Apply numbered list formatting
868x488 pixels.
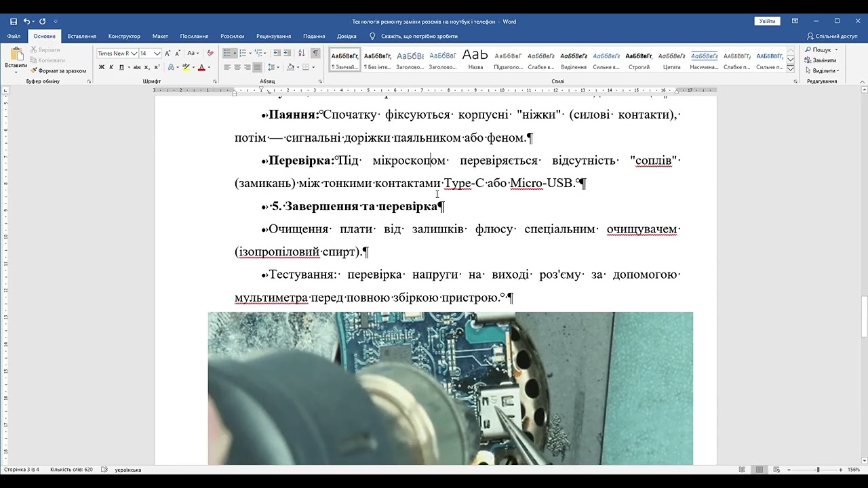tap(243, 53)
